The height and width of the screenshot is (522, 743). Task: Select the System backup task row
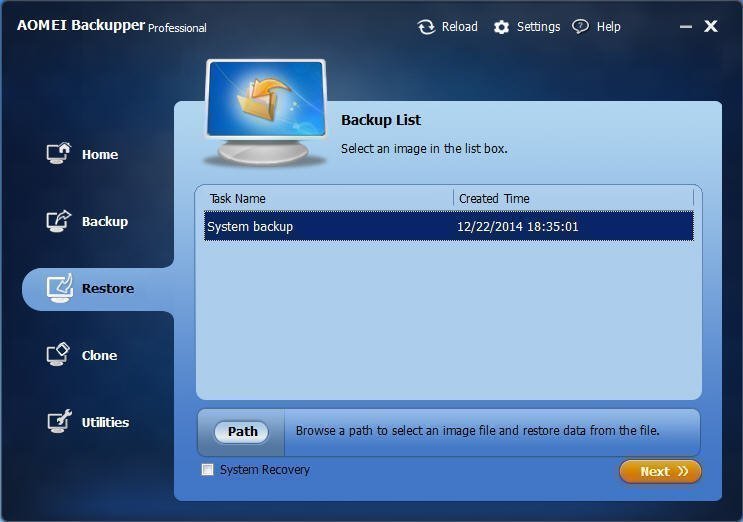[449, 226]
